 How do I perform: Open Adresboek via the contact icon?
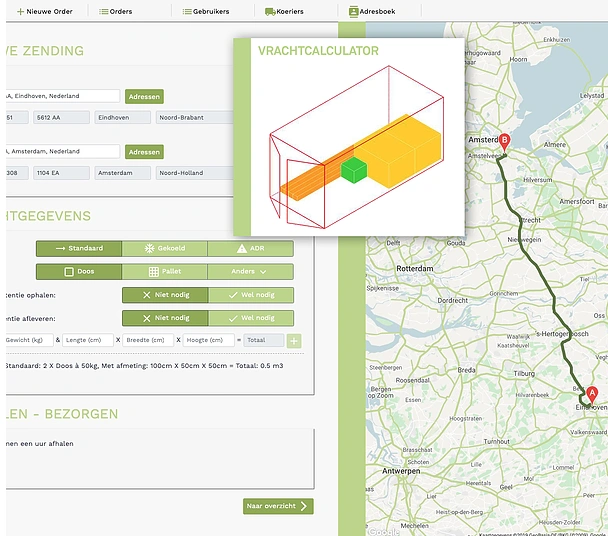(354, 11)
